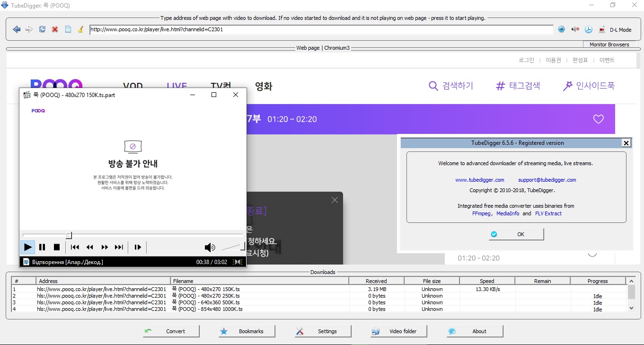The height and width of the screenshot is (345, 644).
Task: Click the Received column header
Action: point(376,281)
